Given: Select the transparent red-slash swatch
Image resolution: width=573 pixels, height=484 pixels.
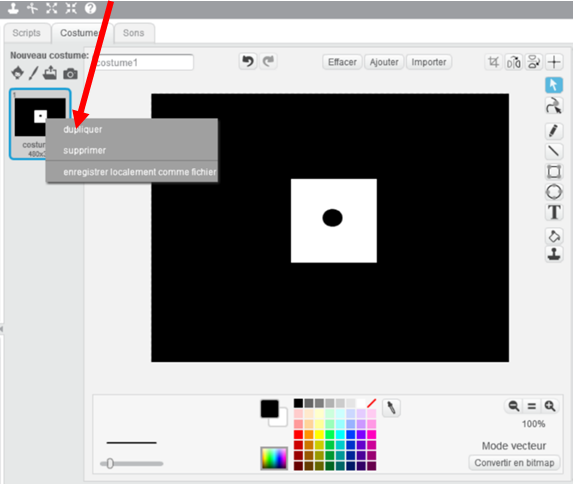Looking at the screenshot, I should click(x=371, y=403).
